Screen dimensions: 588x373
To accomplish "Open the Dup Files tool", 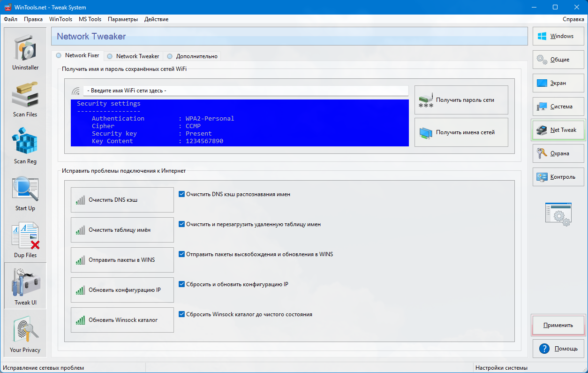I will (25, 239).
